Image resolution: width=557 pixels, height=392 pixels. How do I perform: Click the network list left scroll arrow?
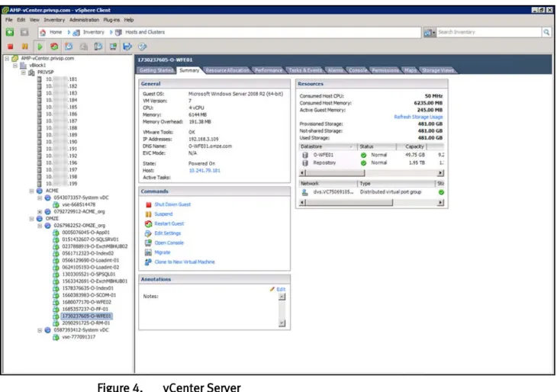(x=302, y=202)
